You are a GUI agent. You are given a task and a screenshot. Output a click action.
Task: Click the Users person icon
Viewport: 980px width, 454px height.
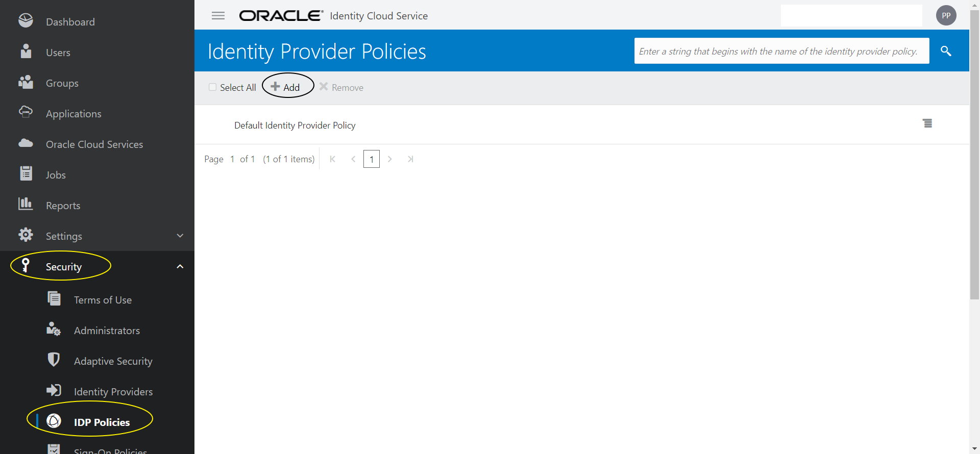click(26, 52)
